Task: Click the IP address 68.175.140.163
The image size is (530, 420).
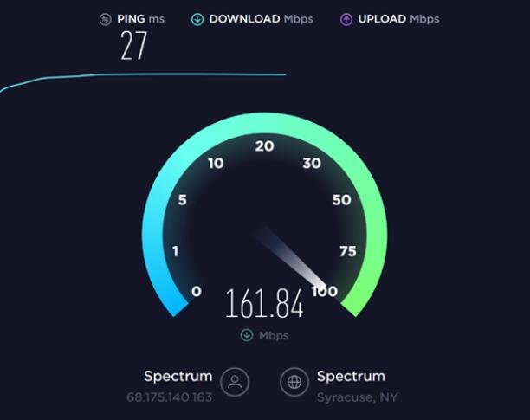Action: pyautogui.click(x=170, y=397)
